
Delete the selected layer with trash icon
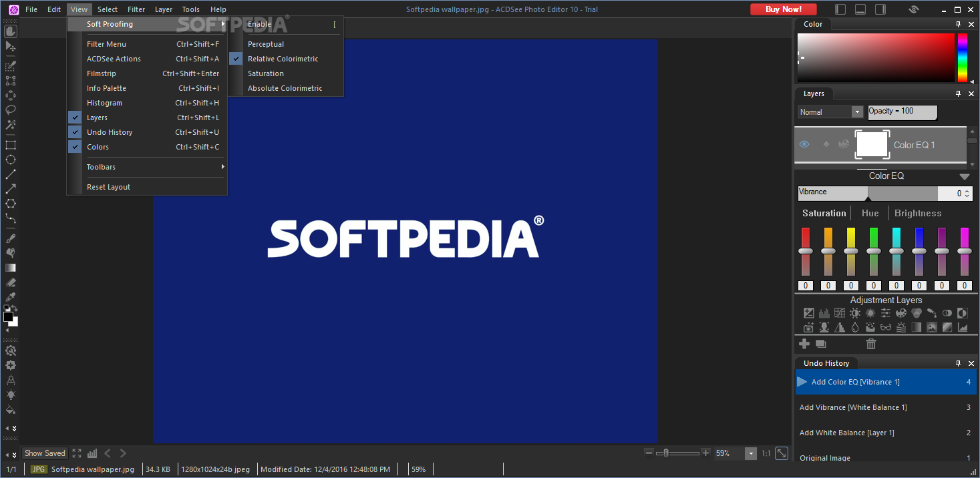pos(871,344)
